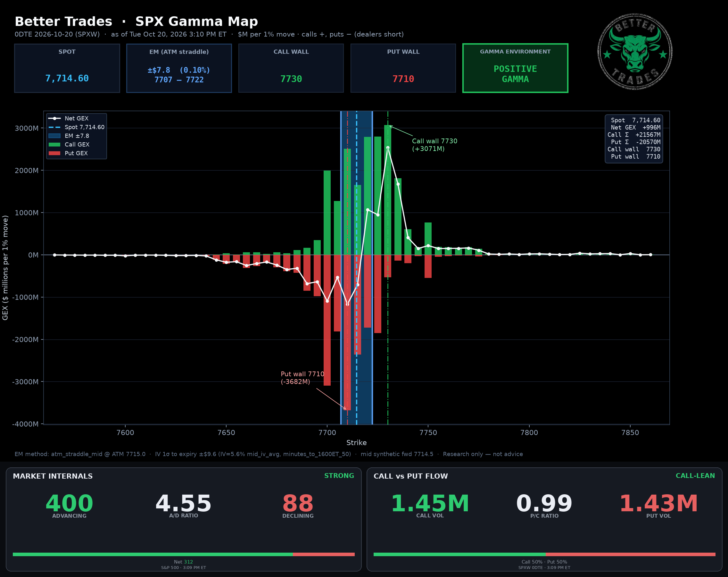
Task: Click the MARKET INTERNALS heading
Action: click(53, 476)
